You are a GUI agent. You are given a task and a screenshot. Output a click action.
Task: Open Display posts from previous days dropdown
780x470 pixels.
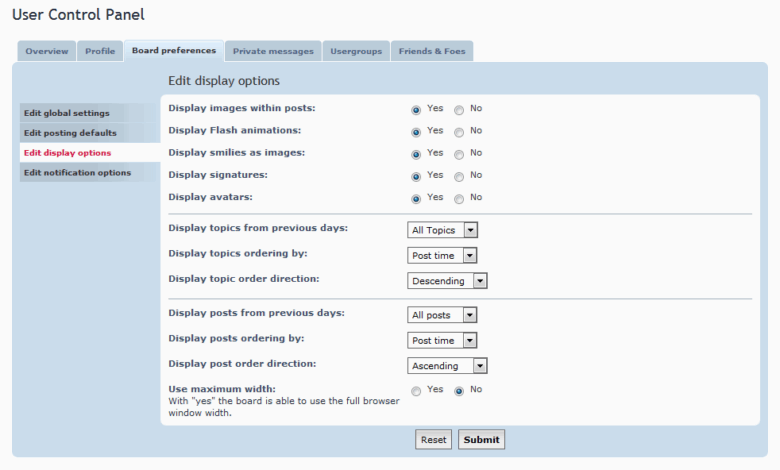pos(443,315)
